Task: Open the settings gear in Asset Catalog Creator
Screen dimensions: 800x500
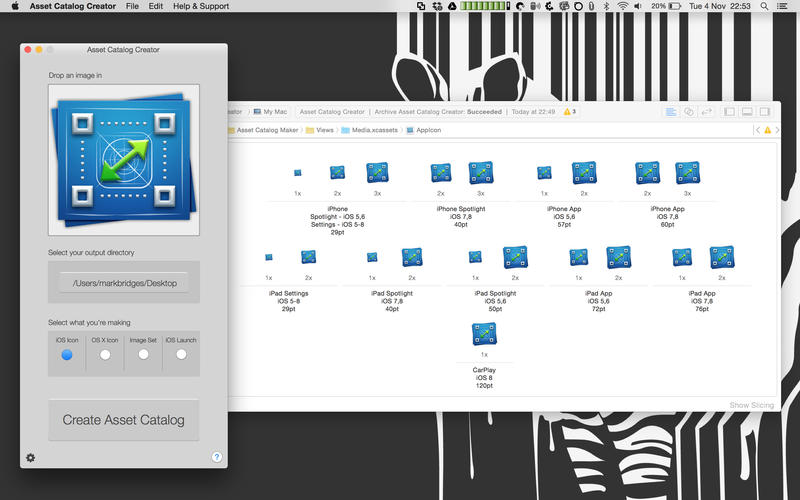Action: coord(30,457)
